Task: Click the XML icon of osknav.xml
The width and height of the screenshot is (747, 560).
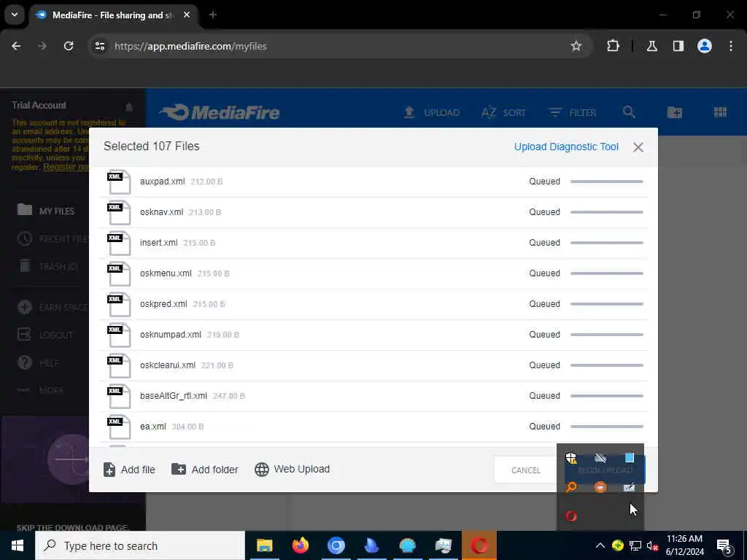Action: (x=119, y=212)
